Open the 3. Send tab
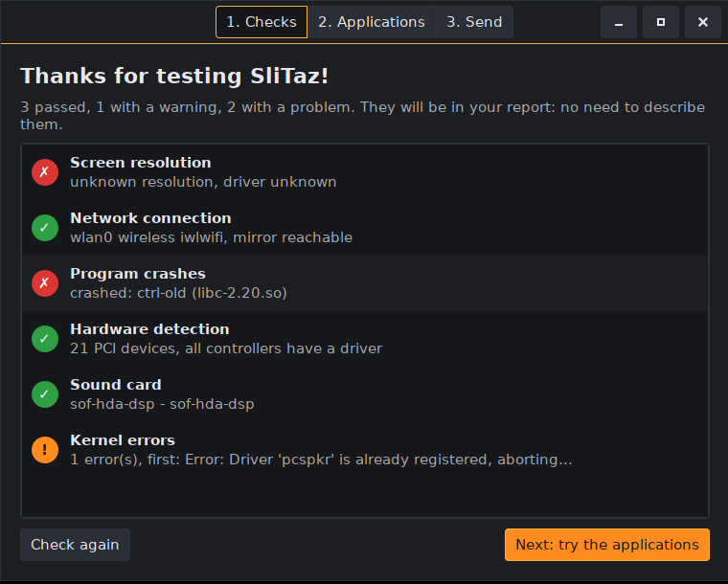Screen dimensions: 728x584 tap(474, 22)
